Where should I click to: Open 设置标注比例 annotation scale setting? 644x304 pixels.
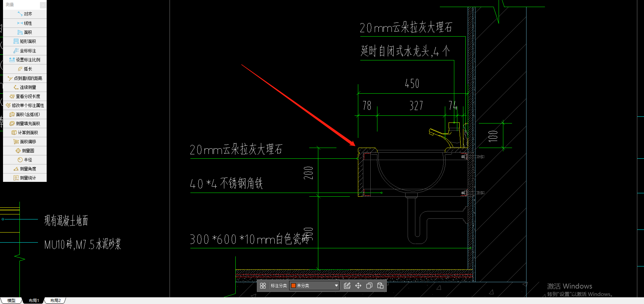click(25, 60)
